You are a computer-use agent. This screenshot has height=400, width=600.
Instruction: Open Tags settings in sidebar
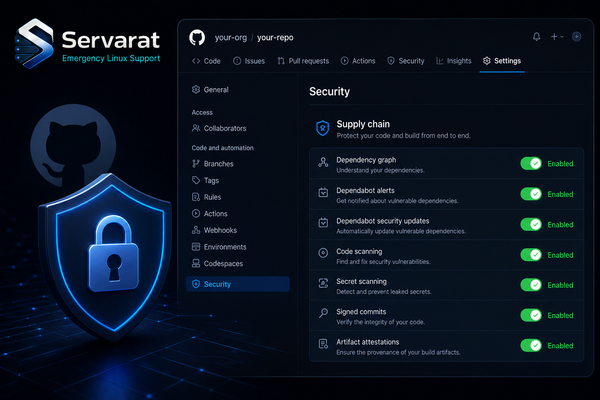pos(205,180)
